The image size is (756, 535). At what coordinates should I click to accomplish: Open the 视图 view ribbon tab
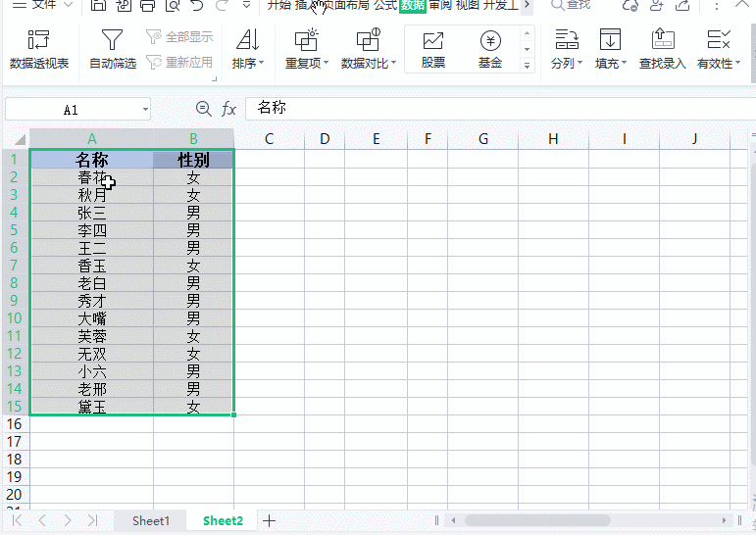pyautogui.click(x=467, y=5)
